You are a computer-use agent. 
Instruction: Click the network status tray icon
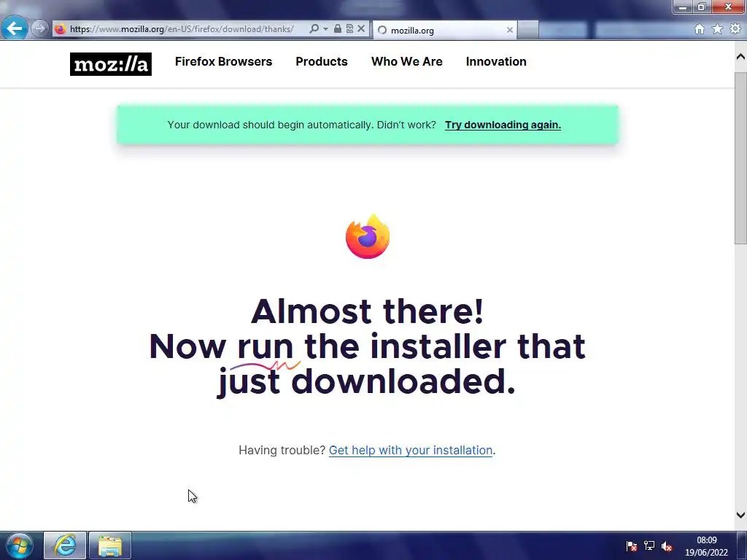point(649,545)
